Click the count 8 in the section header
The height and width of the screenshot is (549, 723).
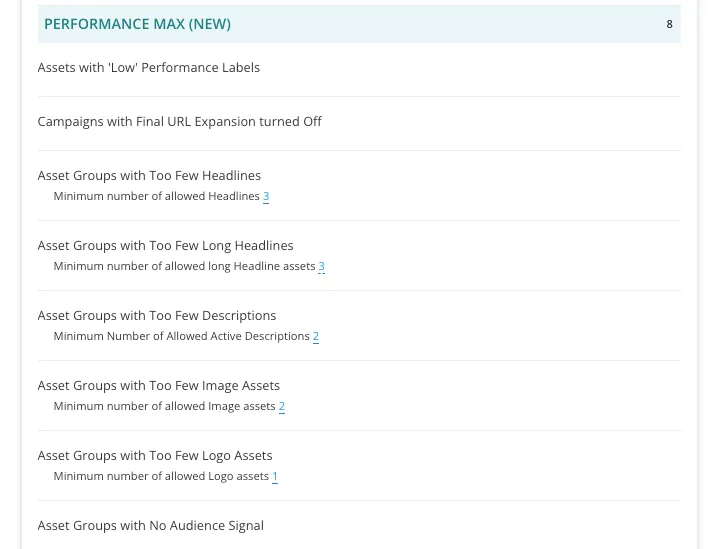point(669,24)
